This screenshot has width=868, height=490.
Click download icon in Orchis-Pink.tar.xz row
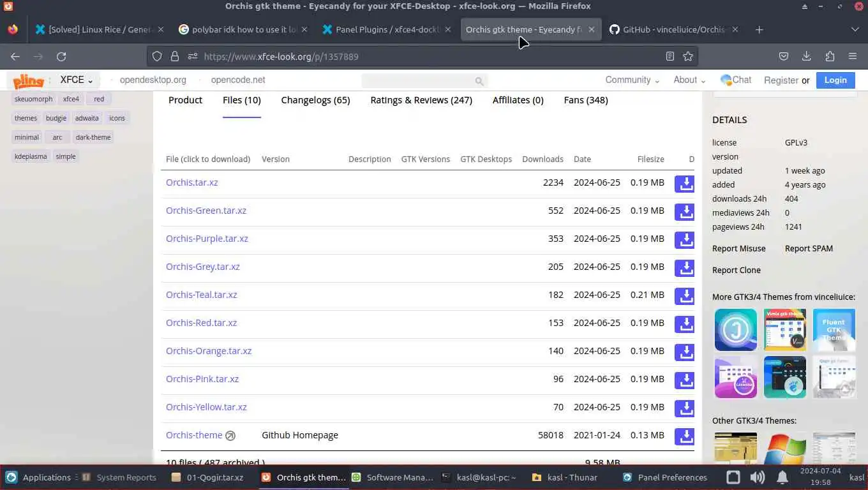tap(684, 380)
